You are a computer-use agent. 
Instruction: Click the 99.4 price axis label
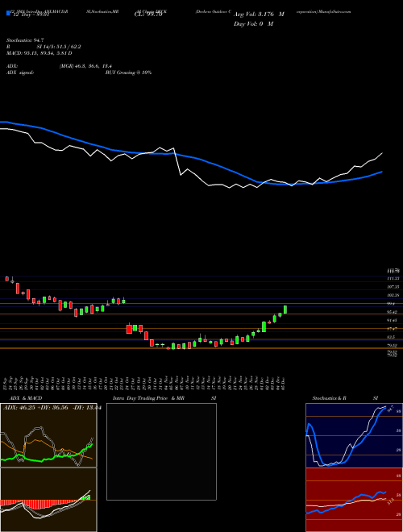point(392,304)
